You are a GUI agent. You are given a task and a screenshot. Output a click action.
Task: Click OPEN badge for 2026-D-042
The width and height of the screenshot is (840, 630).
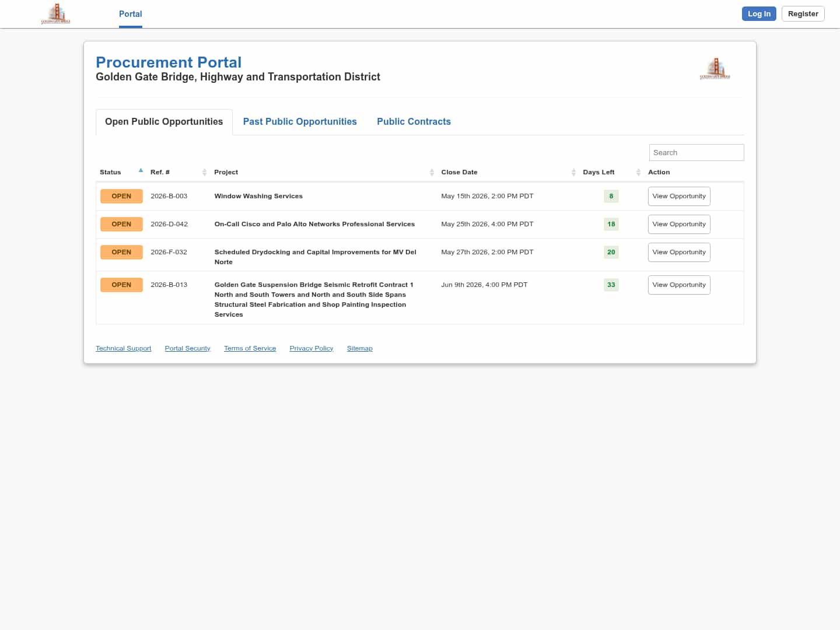click(121, 225)
